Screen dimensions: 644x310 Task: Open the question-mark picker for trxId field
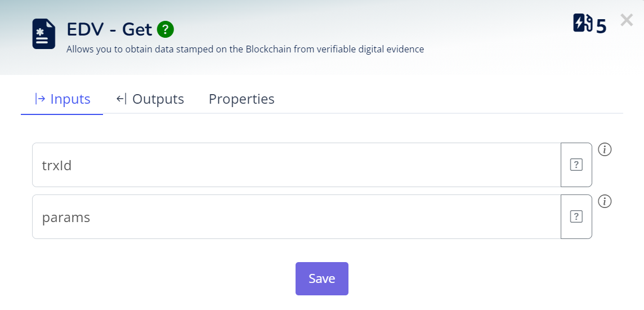click(576, 165)
